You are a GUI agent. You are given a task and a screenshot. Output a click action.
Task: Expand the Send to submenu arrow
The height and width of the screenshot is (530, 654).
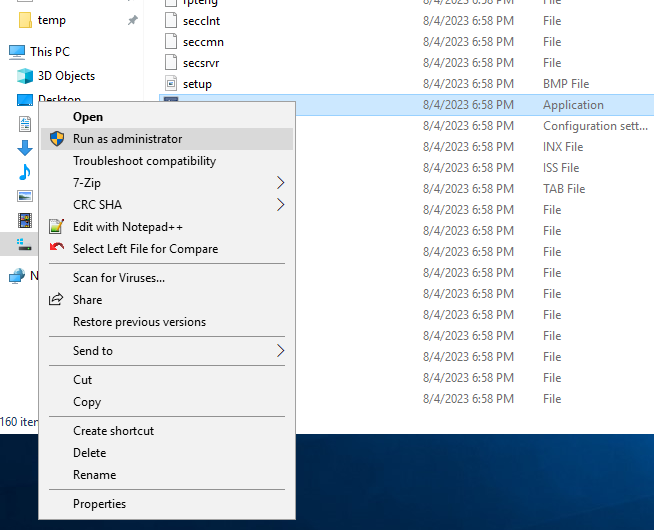tap(281, 351)
